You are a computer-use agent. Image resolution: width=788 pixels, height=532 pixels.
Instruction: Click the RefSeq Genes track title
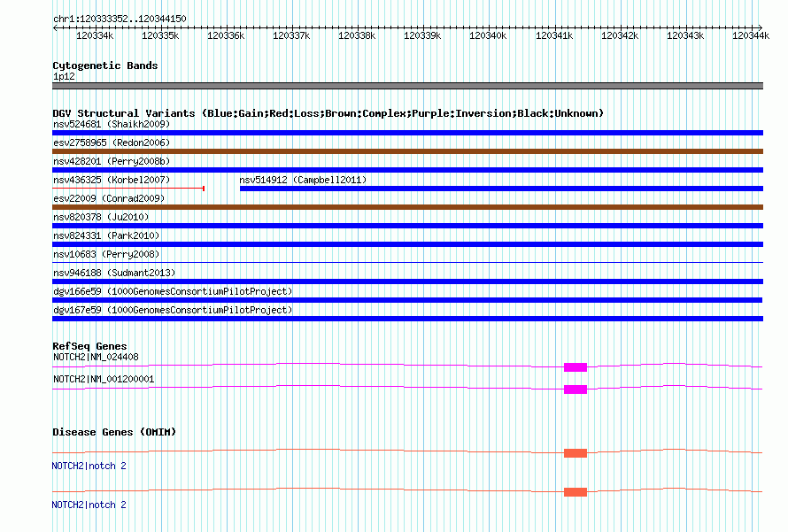tap(89, 346)
